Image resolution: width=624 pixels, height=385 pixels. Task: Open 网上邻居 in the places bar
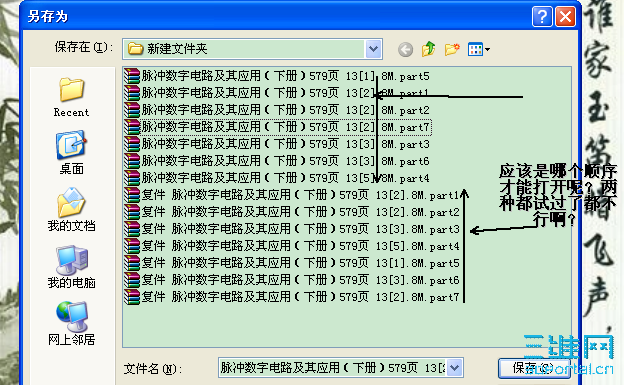point(72,323)
